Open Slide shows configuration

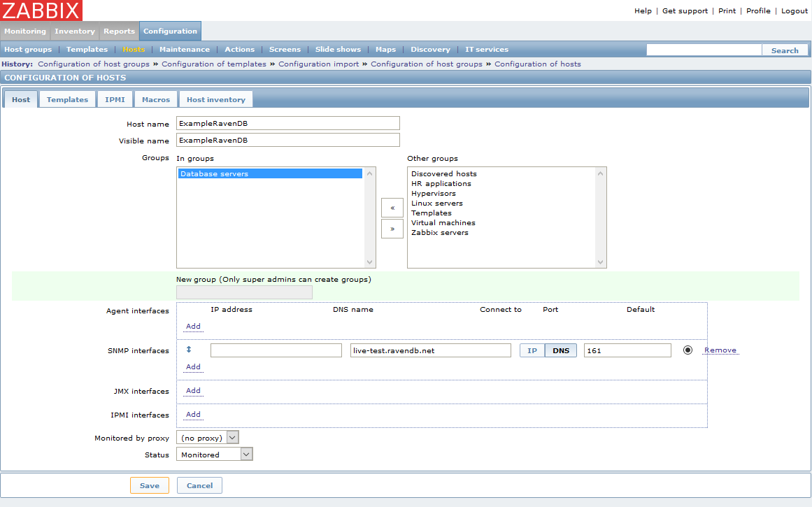pyautogui.click(x=338, y=49)
